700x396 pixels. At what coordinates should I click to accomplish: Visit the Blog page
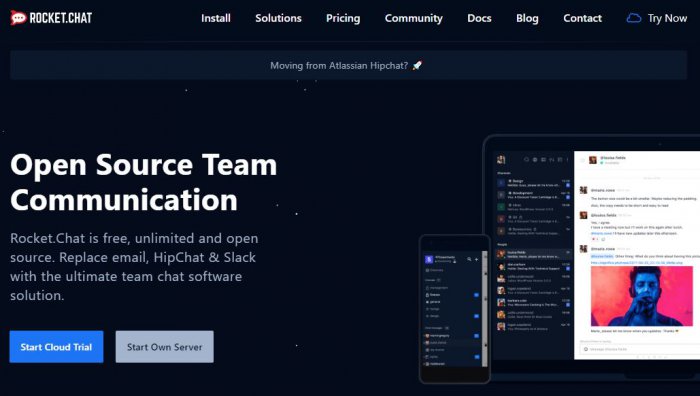coord(527,18)
